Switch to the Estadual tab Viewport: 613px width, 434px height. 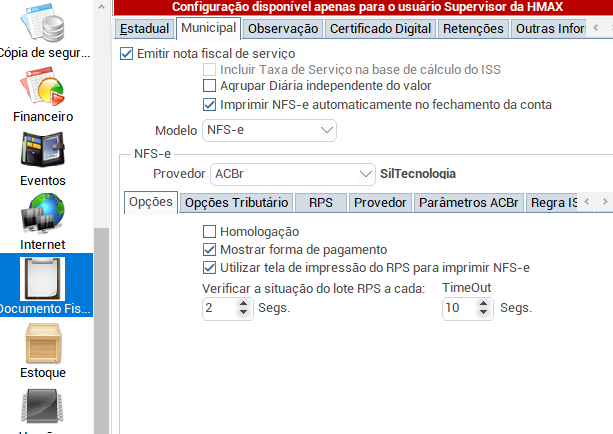pyautogui.click(x=145, y=29)
